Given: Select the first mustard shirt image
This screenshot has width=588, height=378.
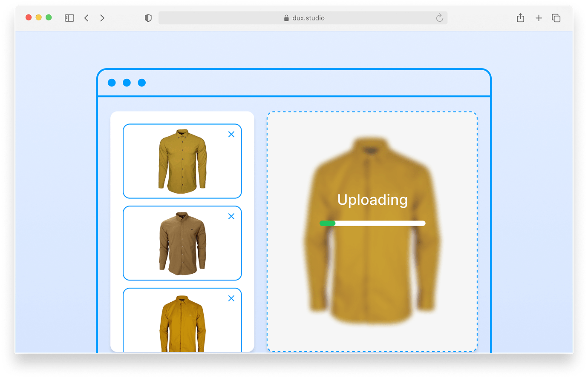Looking at the screenshot, I should tap(182, 161).
